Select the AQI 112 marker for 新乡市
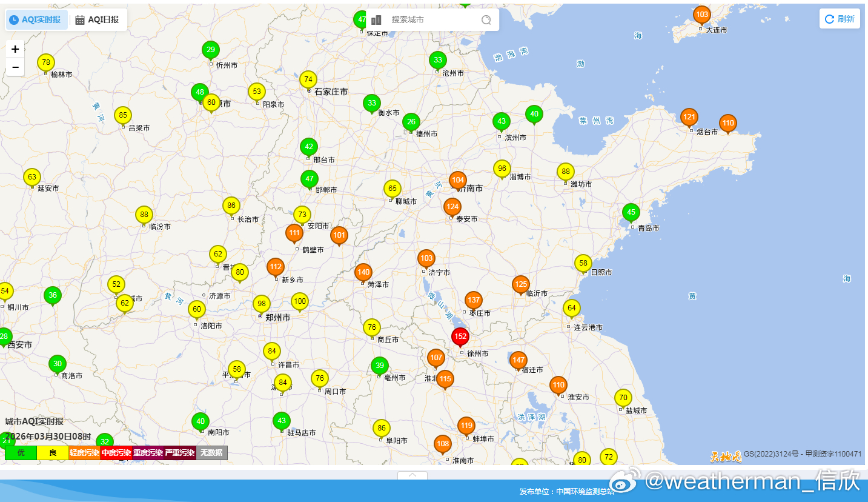Screen dimensions: 868x502 (x=276, y=267)
